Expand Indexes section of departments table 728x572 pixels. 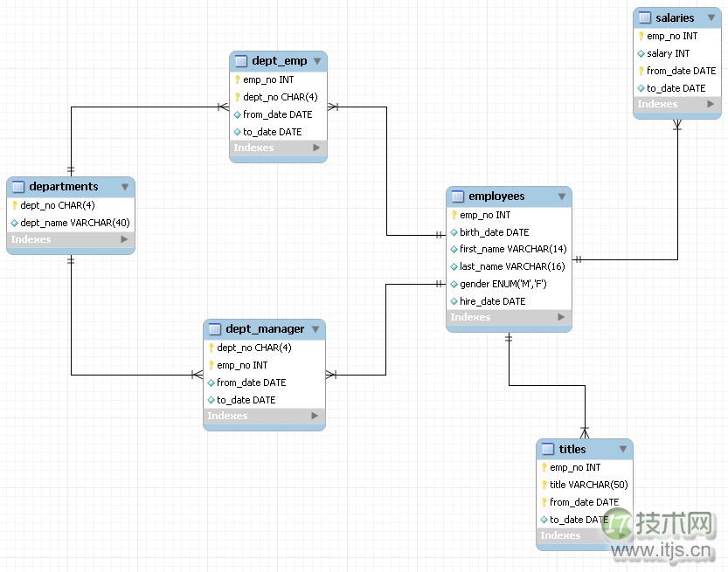pos(124,239)
